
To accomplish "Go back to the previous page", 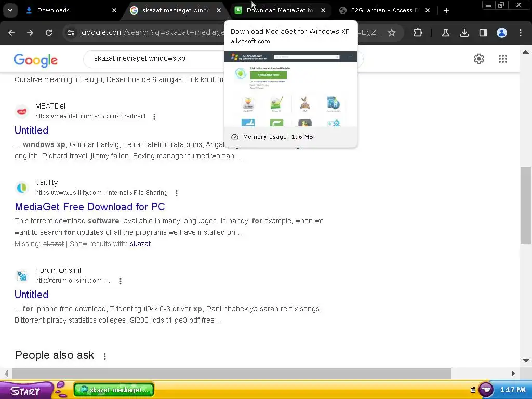I will (x=11, y=33).
